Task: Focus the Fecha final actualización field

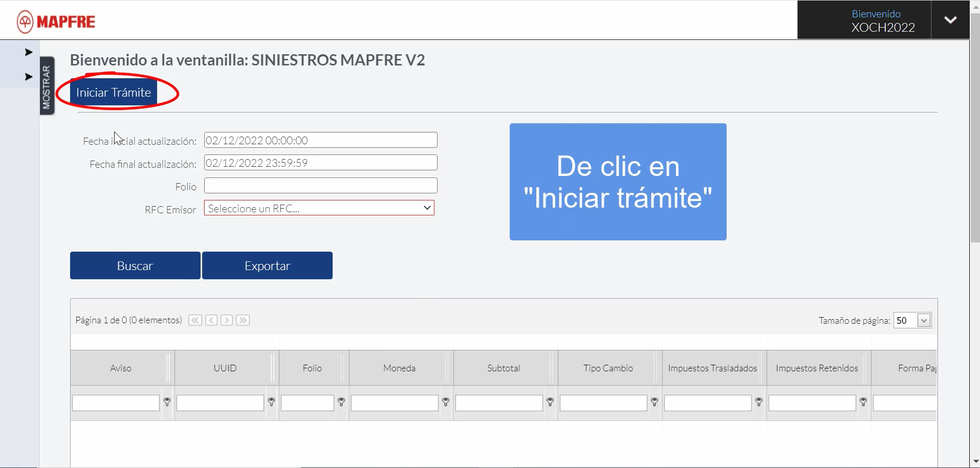Action: pos(321,163)
